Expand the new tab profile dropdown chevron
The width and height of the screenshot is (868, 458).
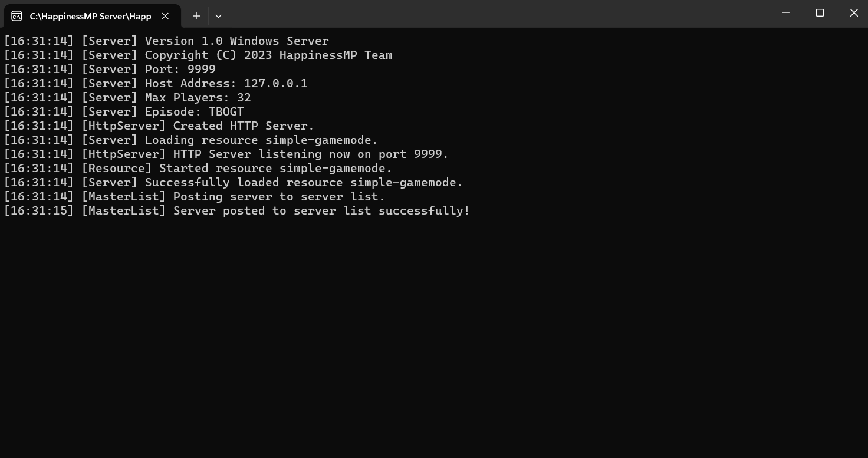click(x=218, y=16)
